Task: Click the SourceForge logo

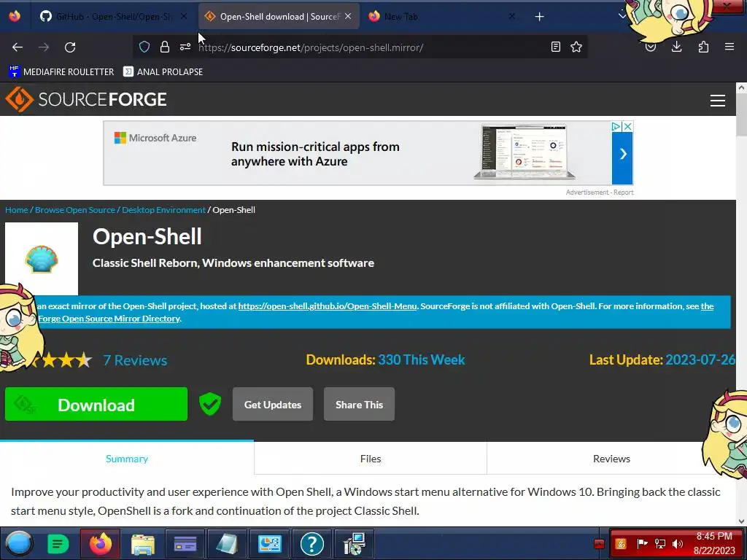Action: 86,99
